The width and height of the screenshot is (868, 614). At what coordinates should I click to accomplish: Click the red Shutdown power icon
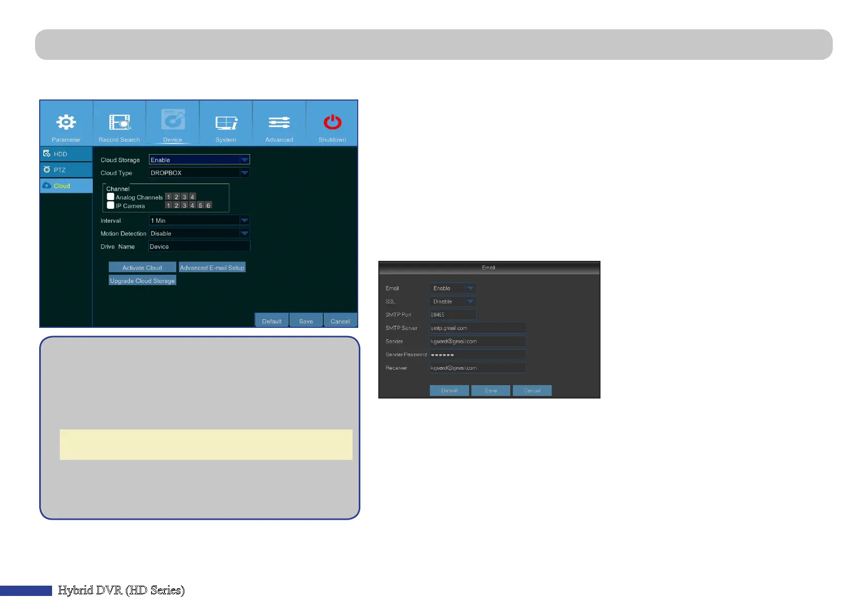332,122
